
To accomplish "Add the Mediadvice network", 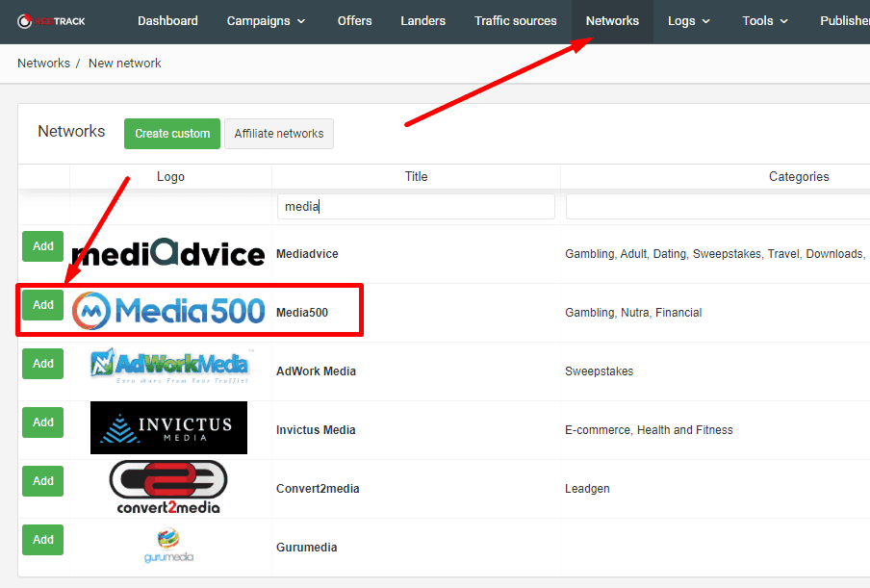I will [42, 246].
